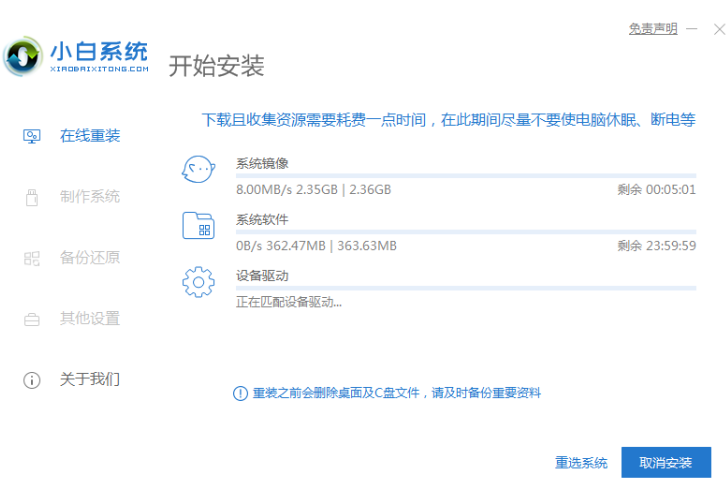The height and width of the screenshot is (482, 726).
Task: Go to the 关于我们 page
Action: coord(89,380)
